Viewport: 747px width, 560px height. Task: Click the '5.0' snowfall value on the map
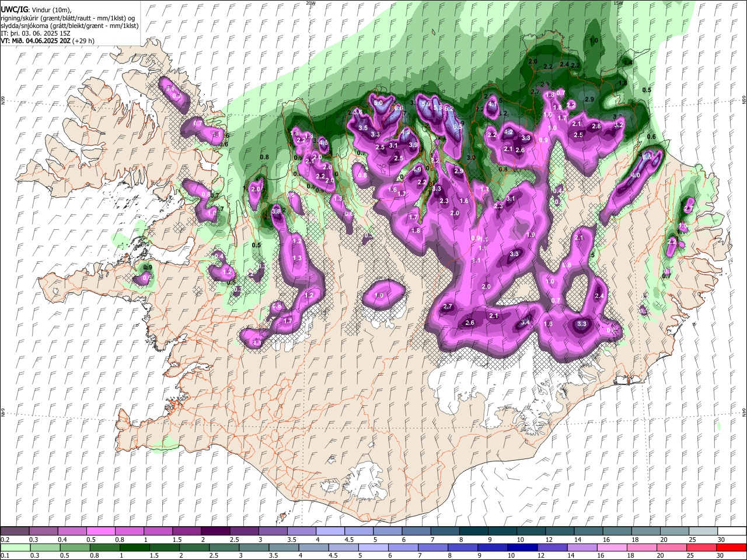point(378,103)
